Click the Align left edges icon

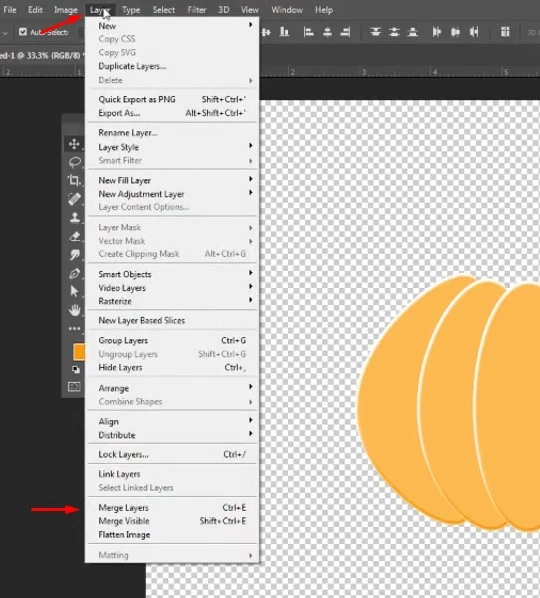point(308,32)
